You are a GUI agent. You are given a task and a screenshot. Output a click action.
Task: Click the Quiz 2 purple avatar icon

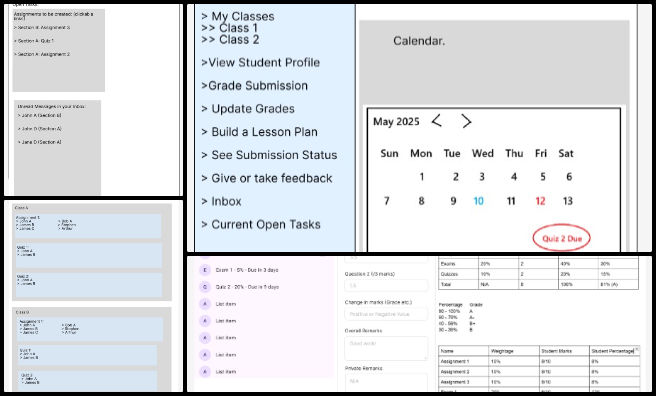(205, 287)
